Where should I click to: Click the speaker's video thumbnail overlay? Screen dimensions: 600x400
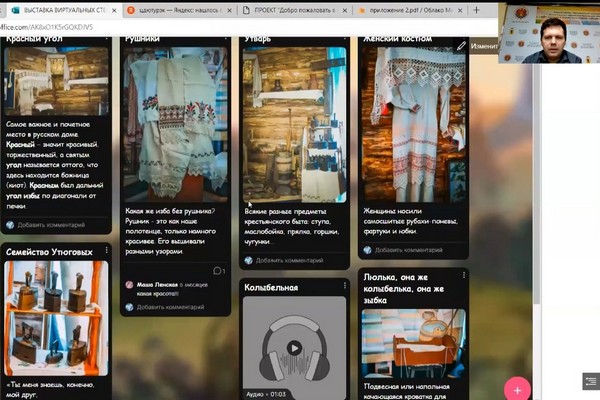[549, 33]
